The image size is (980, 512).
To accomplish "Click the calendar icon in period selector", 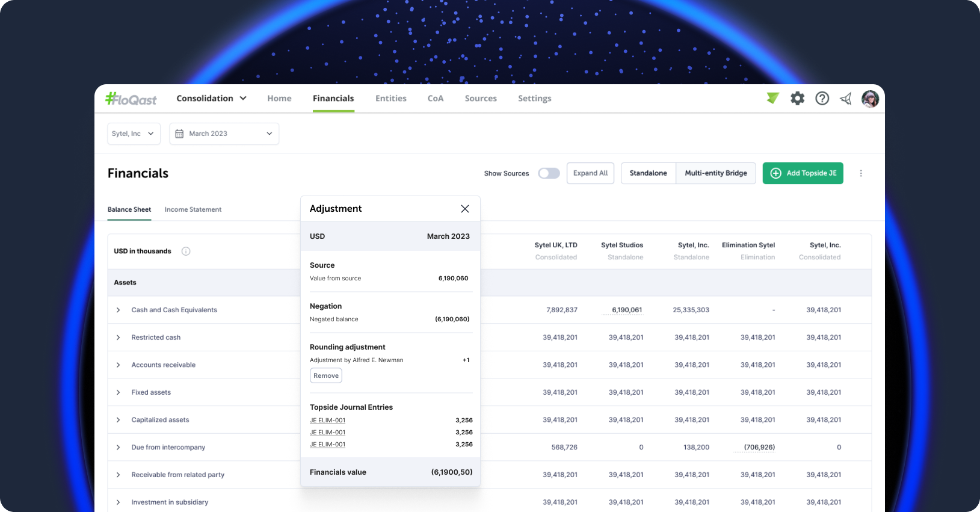I will [179, 134].
